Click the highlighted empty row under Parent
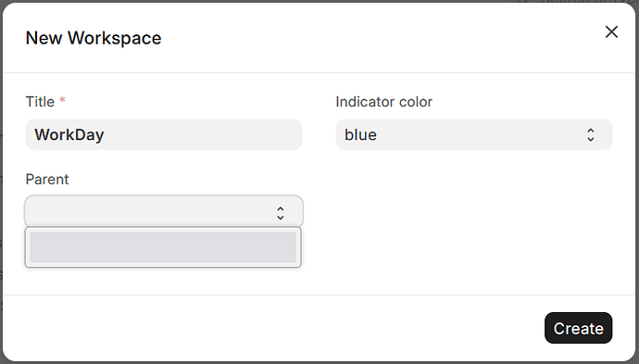The height and width of the screenshot is (364, 639). [x=163, y=247]
